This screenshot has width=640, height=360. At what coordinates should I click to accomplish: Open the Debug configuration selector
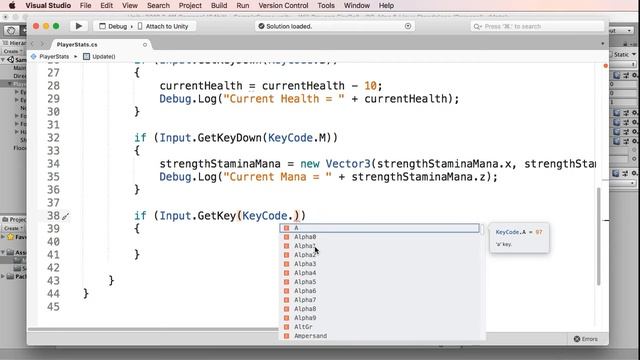114,26
